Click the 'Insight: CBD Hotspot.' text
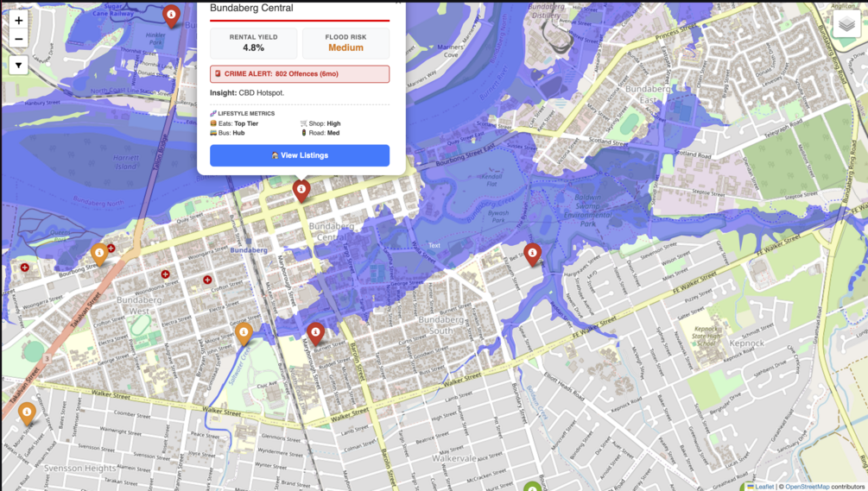 point(247,93)
